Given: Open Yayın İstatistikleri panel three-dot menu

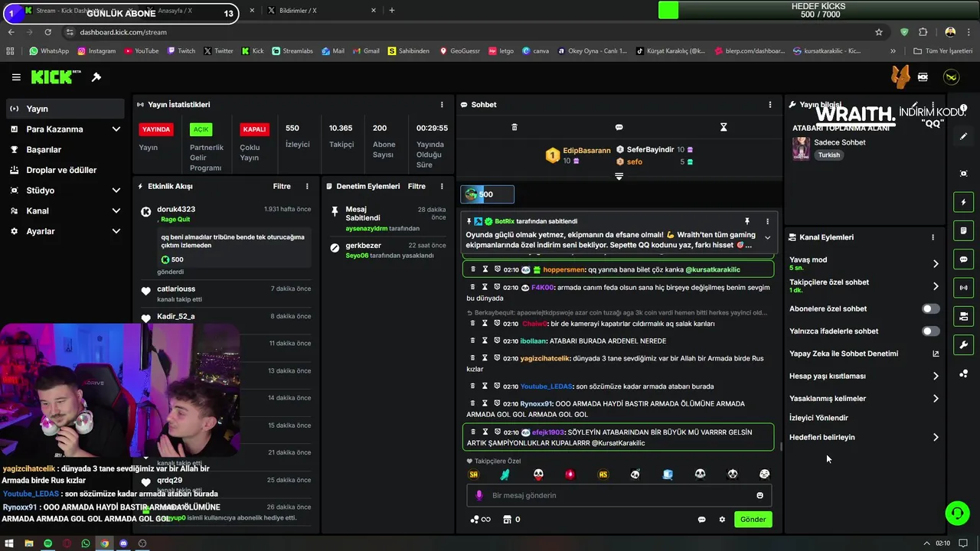Looking at the screenshot, I should click(442, 104).
